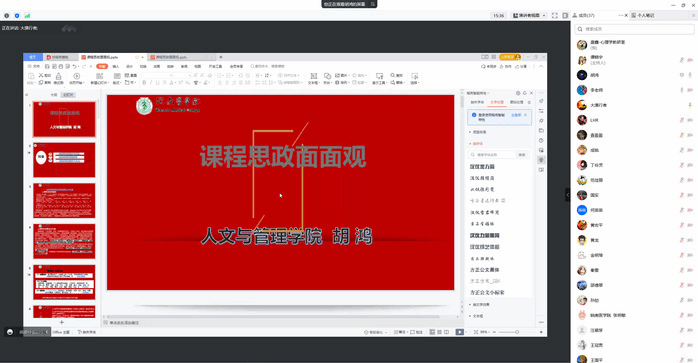Click the slideshow play icon in status bar
Viewport: 698px width, 363px height.
(x=460, y=332)
